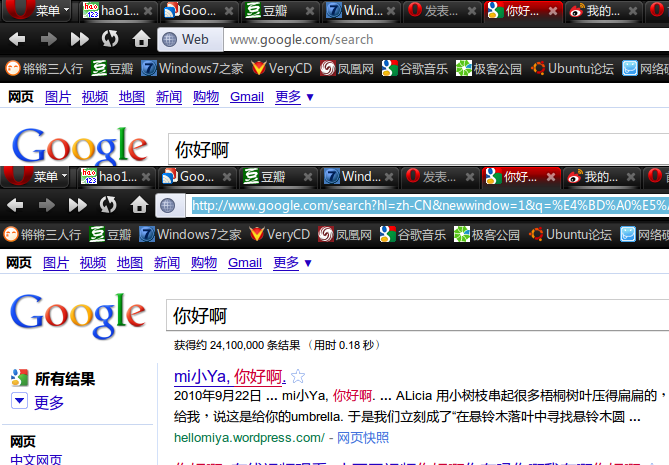Screen dimensions: 669x465
Task: Click the highlighted URL in lower address bar
Action: (430, 206)
